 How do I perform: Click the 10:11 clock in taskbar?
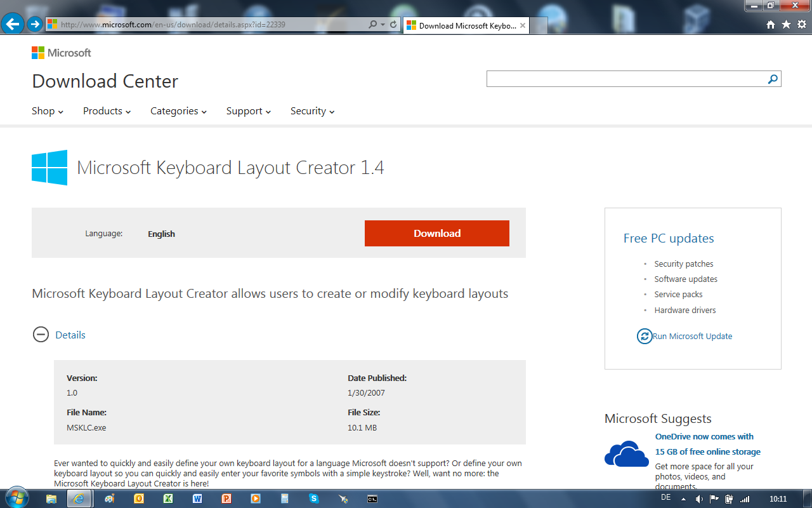pos(778,499)
